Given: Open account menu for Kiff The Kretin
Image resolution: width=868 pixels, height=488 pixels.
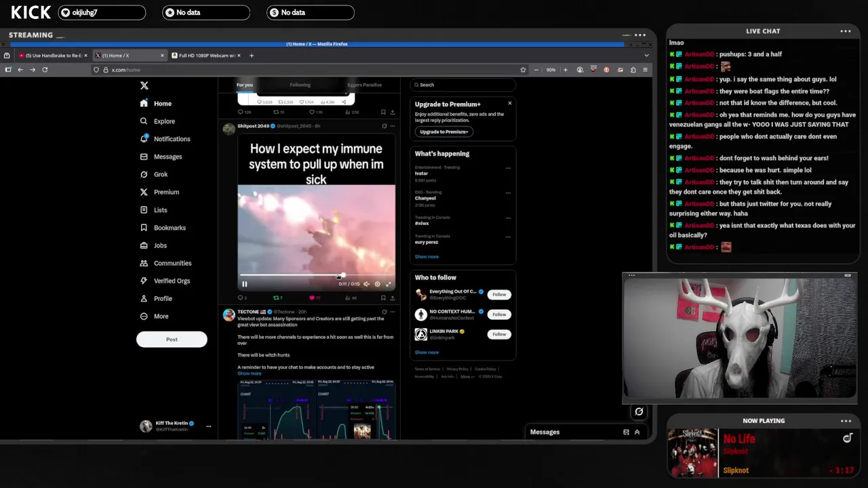Looking at the screenshot, I should [176, 426].
